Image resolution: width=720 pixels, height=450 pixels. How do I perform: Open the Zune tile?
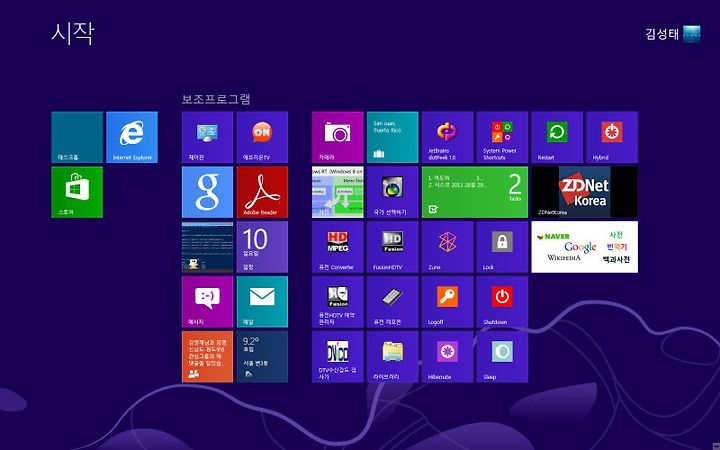coord(447,247)
